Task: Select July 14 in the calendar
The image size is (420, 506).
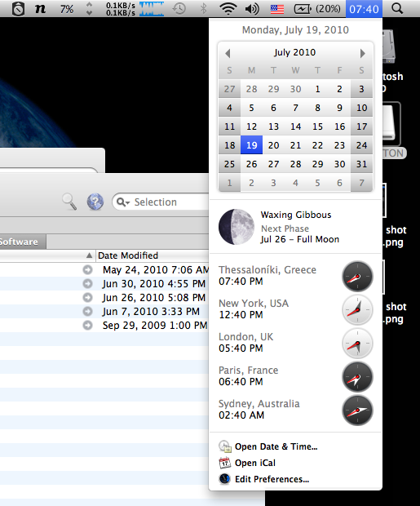Action: (x=295, y=126)
